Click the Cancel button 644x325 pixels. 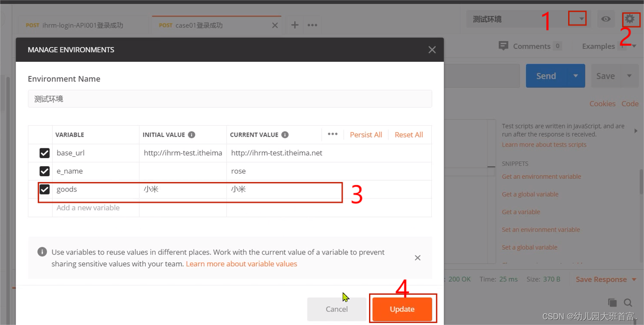337,309
